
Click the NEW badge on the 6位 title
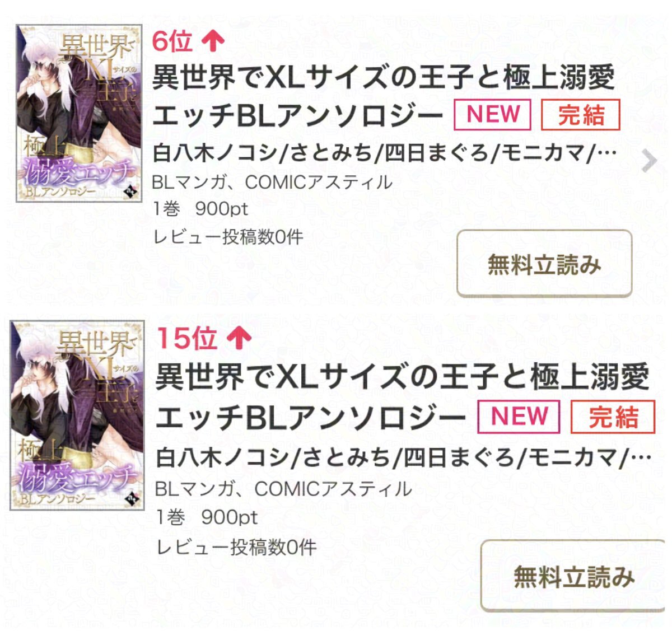[x=492, y=115]
